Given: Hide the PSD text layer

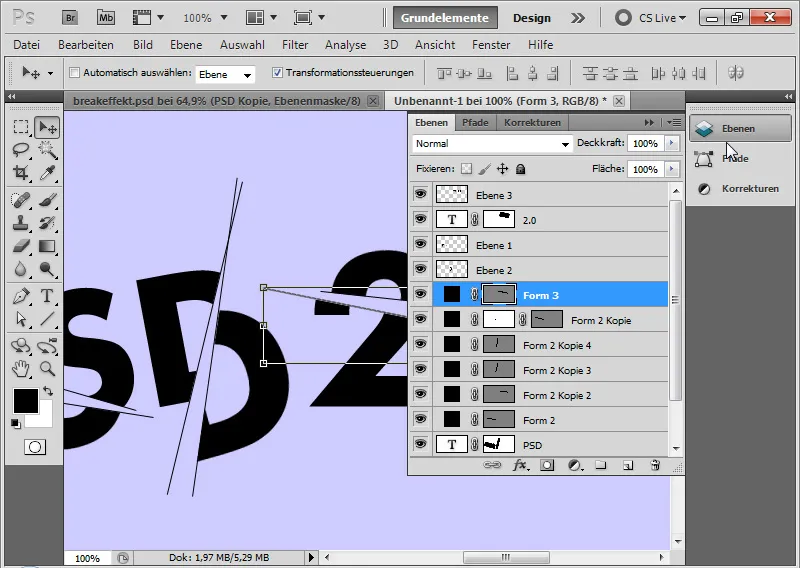Looking at the screenshot, I should coord(420,444).
